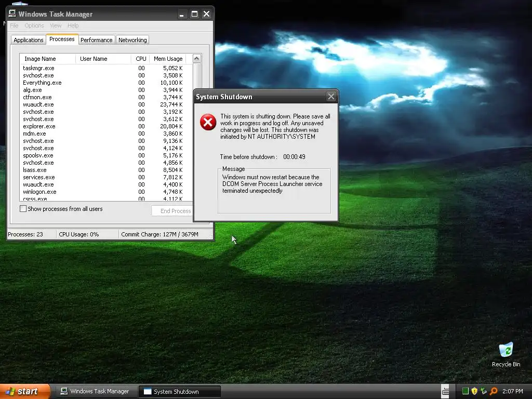This screenshot has width=532, height=399.
Task: Open the Help menu in Task Manager
Action: tap(73, 25)
